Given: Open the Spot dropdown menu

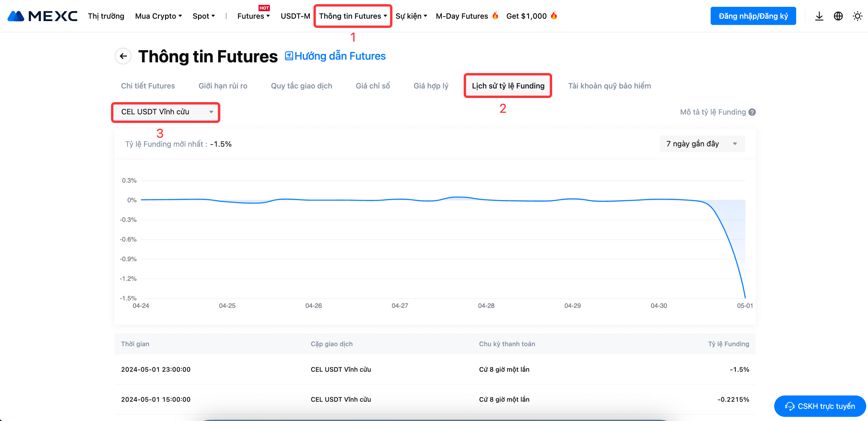Looking at the screenshot, I should (204, 16).
